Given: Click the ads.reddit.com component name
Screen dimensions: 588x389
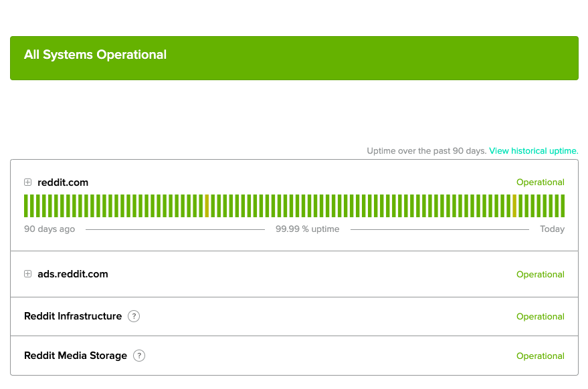Looking at the screenshot, I should (x=72, y=274).
